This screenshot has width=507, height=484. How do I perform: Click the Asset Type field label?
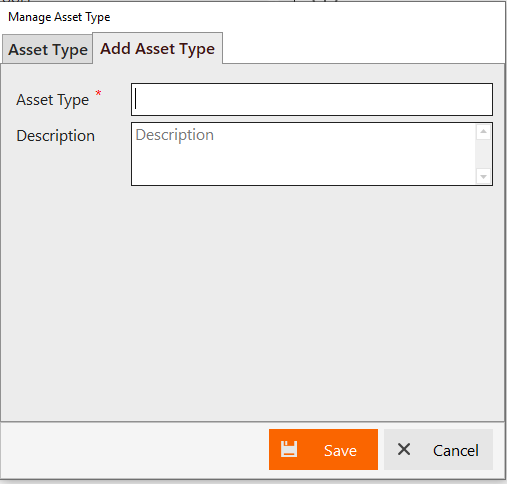pos(53,100)
